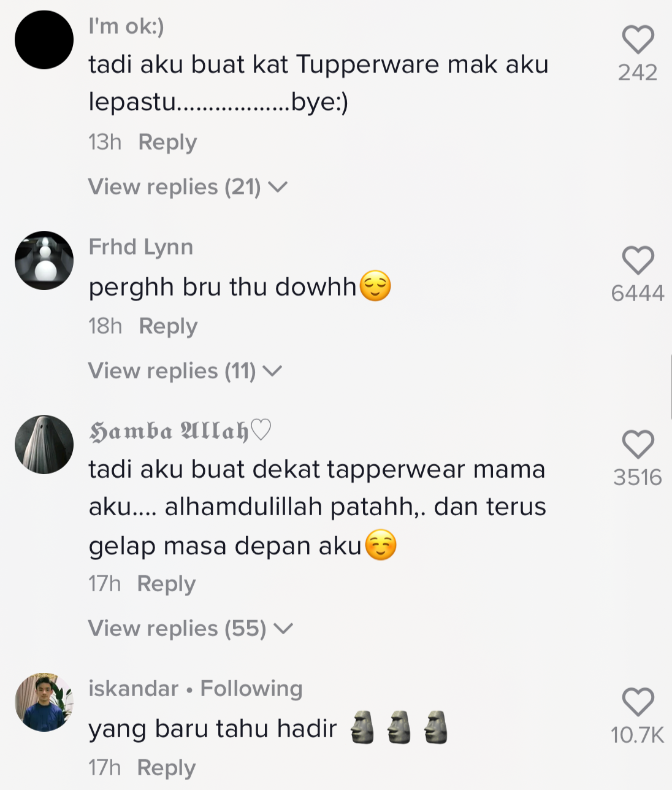This screenshot has height=790, width=672.
Task: Open the Frhd Lynn username link
Action: click(x=141, y=247)
